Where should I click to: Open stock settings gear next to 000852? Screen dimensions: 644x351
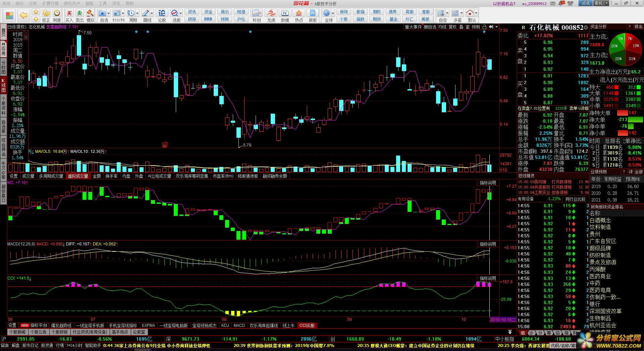click(x=586, y=27)
